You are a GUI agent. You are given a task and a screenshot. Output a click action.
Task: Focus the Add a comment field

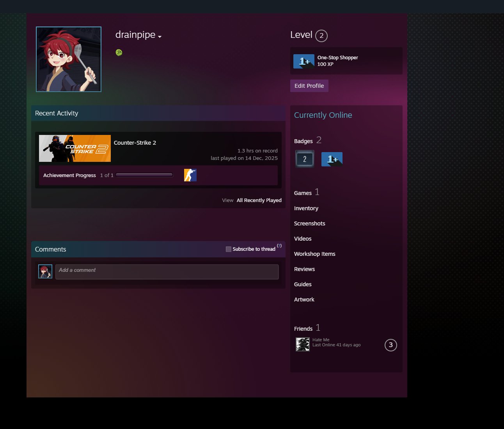pyautogui.click(x=167, y=272)
